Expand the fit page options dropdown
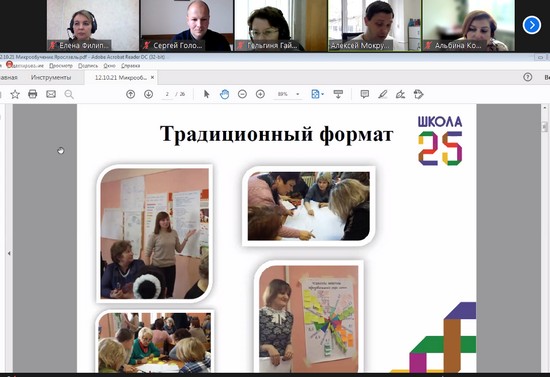This screenshot has height=377, width=550. pos(323,94)
